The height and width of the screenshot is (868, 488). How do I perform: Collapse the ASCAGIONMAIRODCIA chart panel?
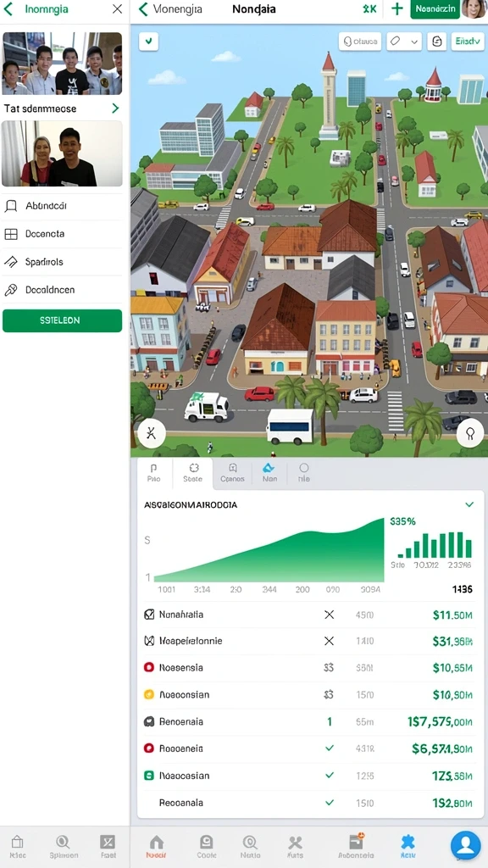click(469, 505)
